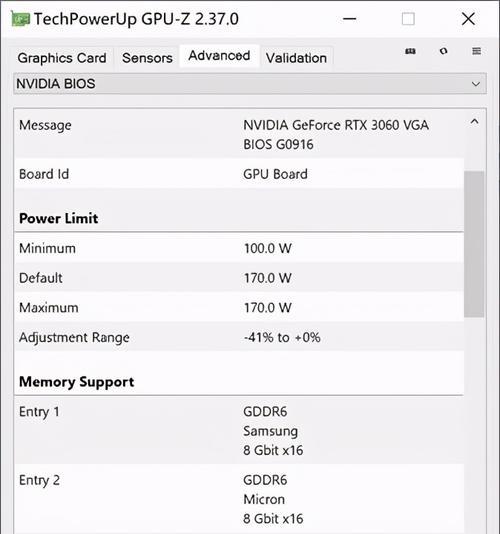Click the GPU-Z app icon in title bar
This screenshot has height=534, width=500.
[x=20, y=19]
